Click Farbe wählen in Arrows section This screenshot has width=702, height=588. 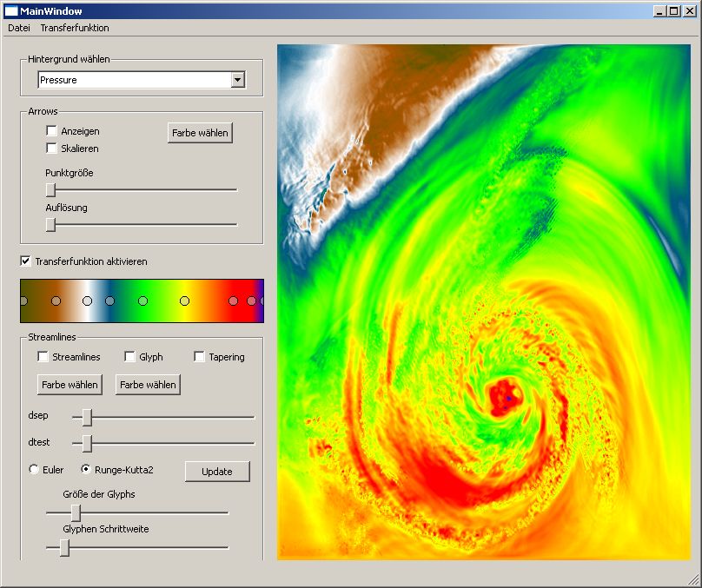200,133
